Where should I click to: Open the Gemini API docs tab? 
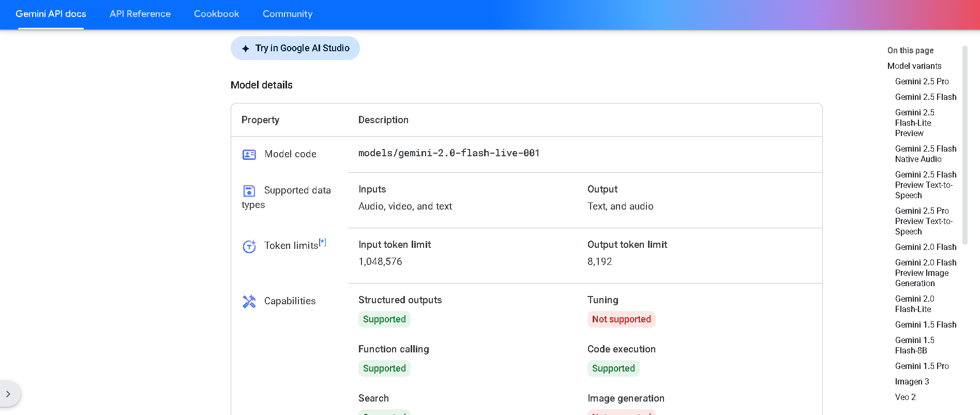pos(51,14)
